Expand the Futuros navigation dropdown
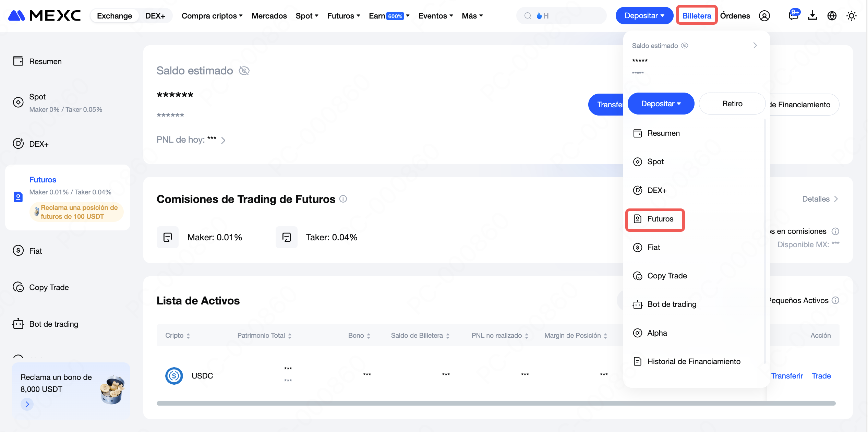 (343, 16)
